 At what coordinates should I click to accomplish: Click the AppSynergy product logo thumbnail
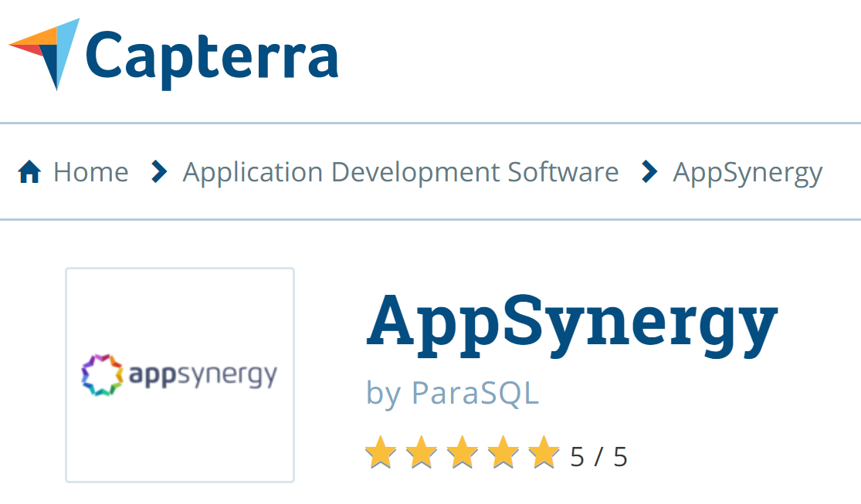coord(180,375)
